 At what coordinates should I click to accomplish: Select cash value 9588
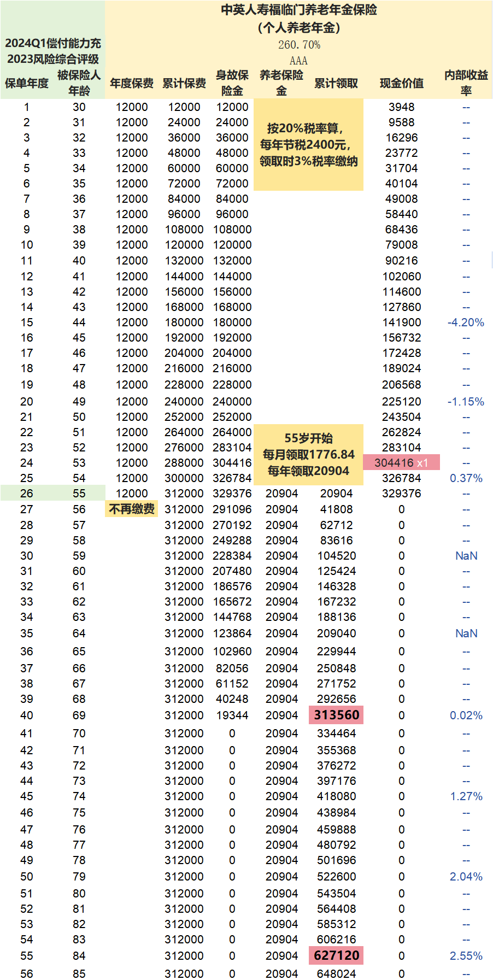(x=402, y=122)
